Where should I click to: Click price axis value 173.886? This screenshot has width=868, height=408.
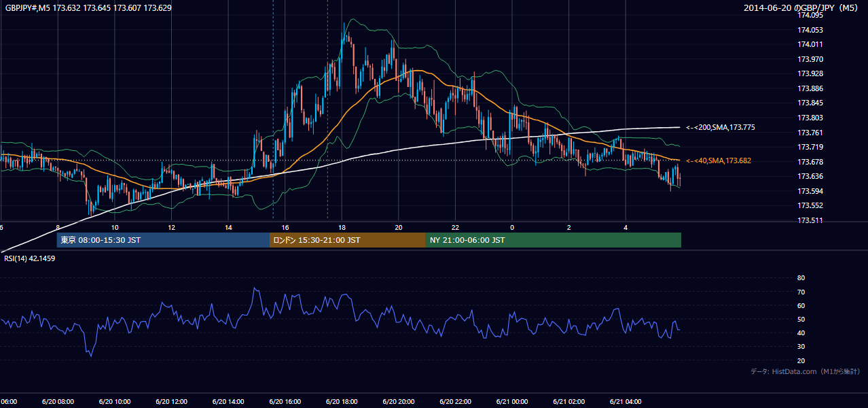(810, 88)
